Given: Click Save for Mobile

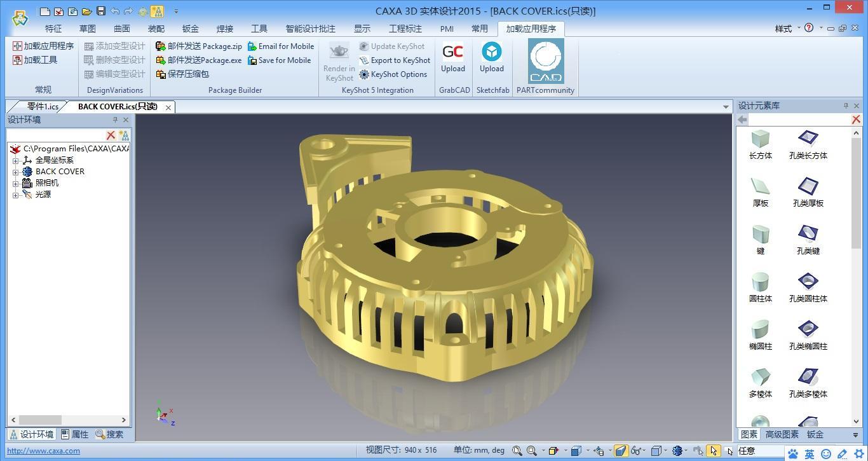Looking at the screenshot, I should click(279, 60).
